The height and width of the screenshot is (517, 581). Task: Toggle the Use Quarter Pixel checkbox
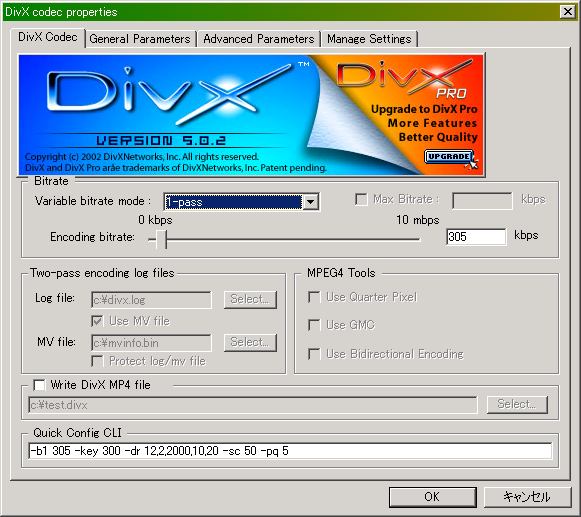(x=314, y=297)
